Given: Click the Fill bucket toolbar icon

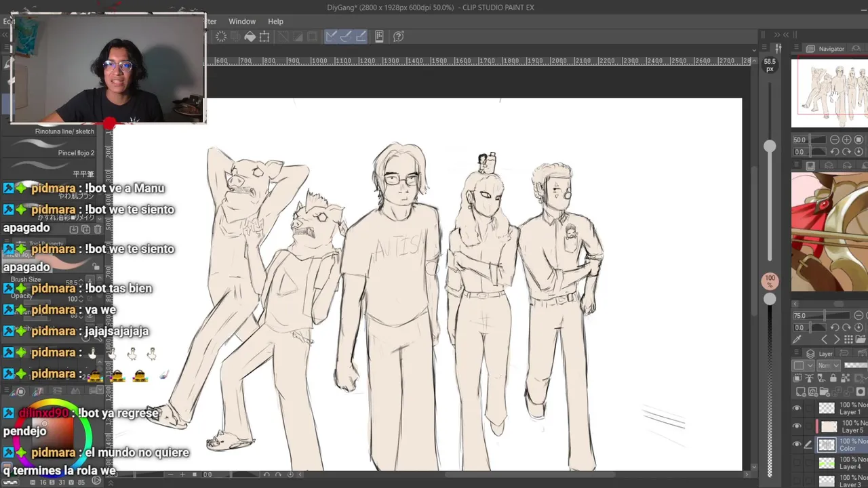Looking at the screenshot, I should pyautogui.click(x=250, y=37).
